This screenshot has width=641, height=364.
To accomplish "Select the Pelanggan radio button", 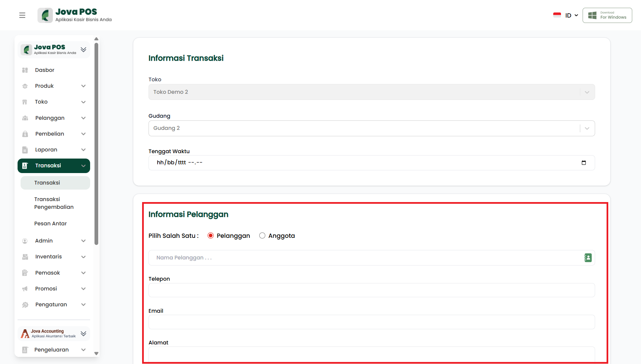I will [211, 236].
